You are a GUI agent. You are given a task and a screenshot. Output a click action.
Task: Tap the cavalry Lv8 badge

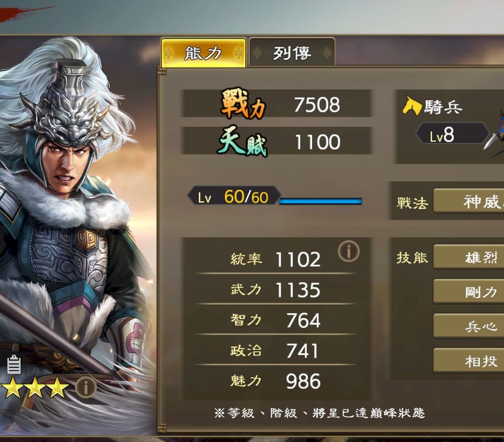pyautogui.click(x=452, y=134)
